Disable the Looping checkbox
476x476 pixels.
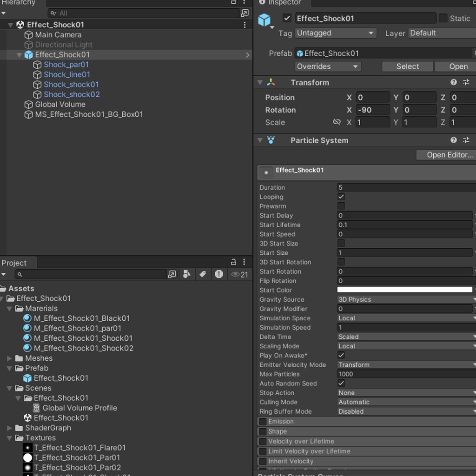tap(341, 197)
